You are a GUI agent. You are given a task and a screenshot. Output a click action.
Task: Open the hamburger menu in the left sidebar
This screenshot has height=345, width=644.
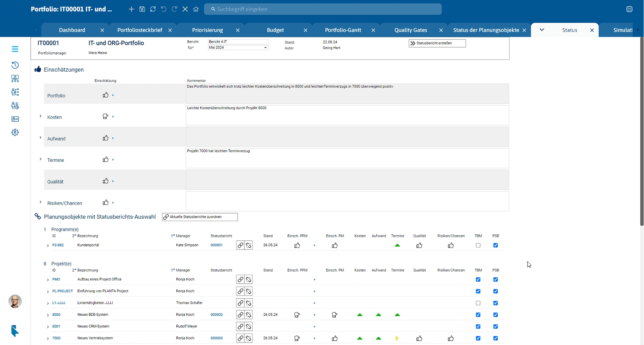pyautogui.click(x=15, y=49)
